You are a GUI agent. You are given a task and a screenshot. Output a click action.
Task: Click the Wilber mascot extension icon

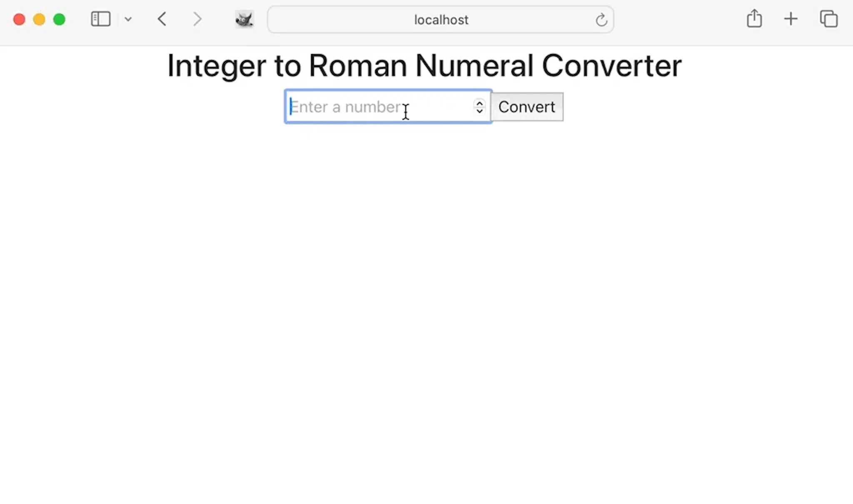(x=244, y=20)
